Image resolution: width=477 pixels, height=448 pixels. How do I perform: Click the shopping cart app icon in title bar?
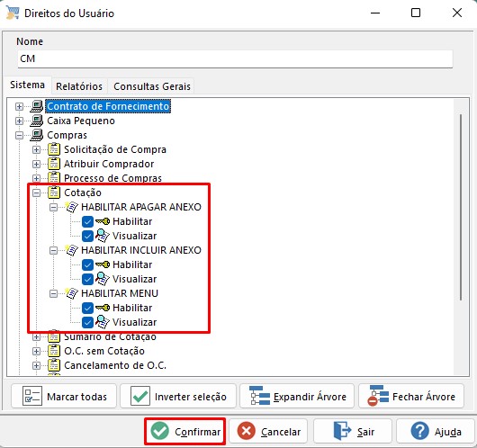click(13, 13)
